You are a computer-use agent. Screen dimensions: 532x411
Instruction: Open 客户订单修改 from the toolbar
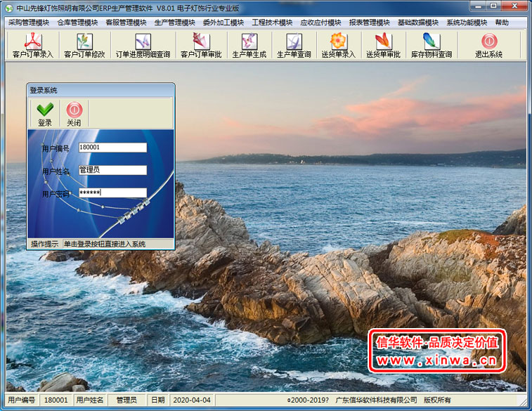coord(84,46)
